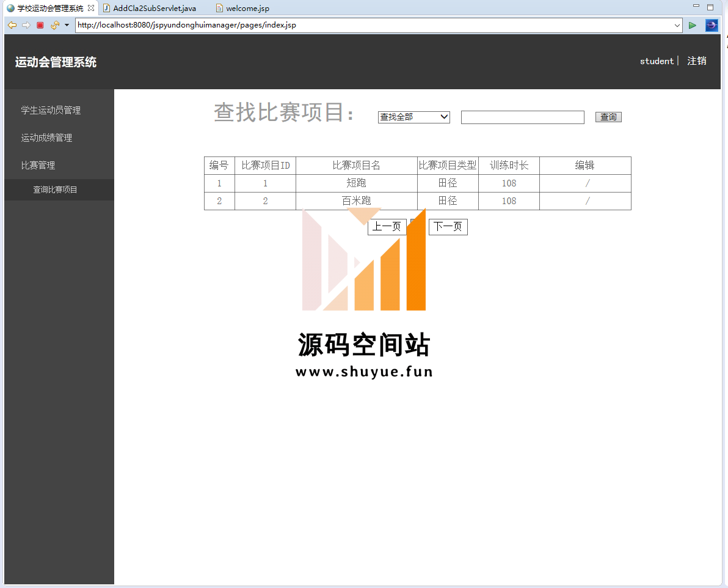Viewport: 728px width, 588px height.
Task: Click 运动会管理系统 header title
Action: click(56, 62)
